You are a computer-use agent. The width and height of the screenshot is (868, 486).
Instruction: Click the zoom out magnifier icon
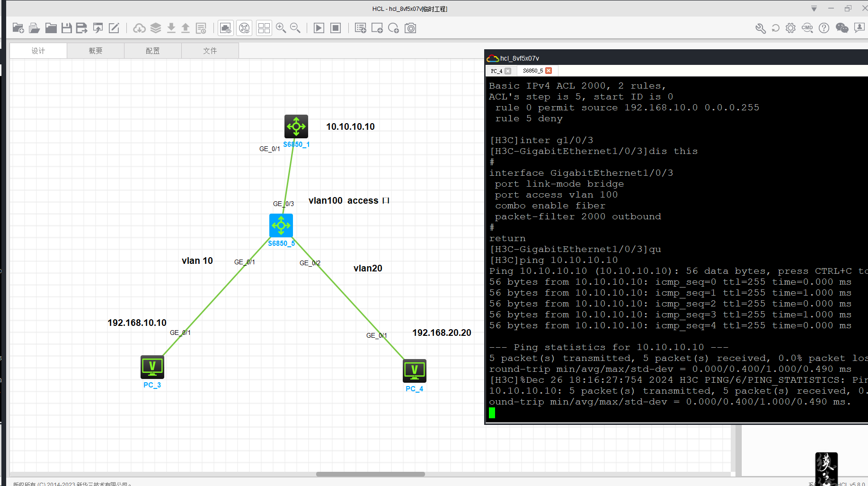coord(295,28)
